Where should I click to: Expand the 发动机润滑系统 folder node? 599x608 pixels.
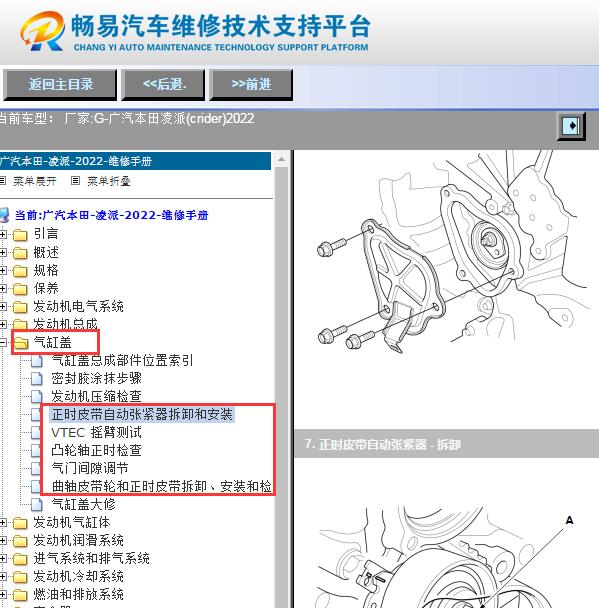pyautogui.click(x=3, y=541)
